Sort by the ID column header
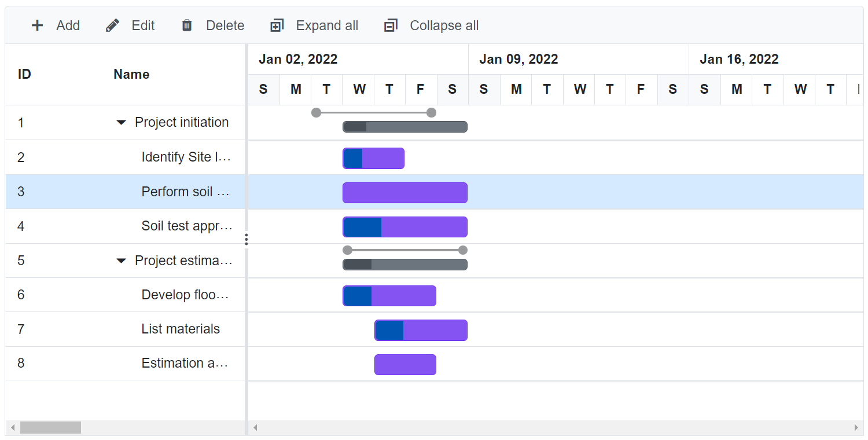 24,74
